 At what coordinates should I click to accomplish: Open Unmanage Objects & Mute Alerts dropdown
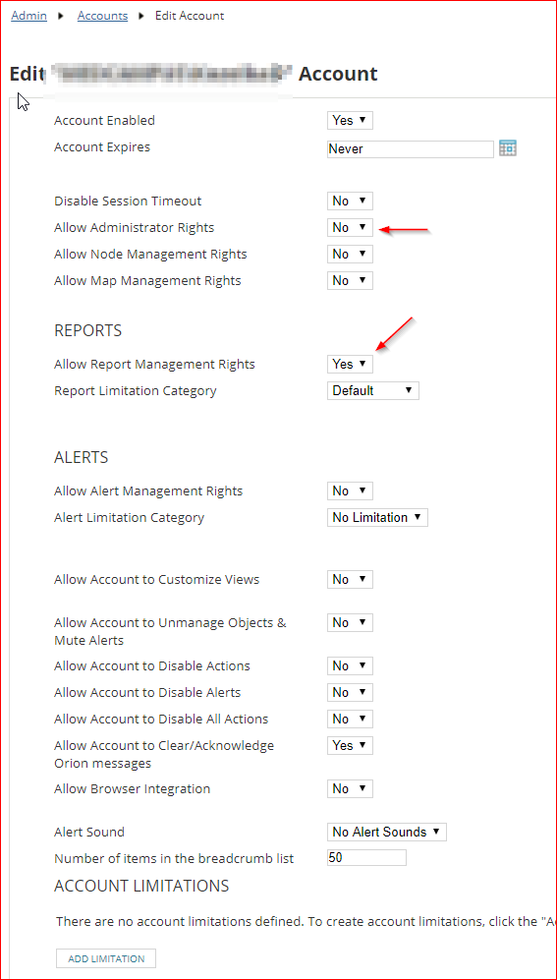(350, 623)
